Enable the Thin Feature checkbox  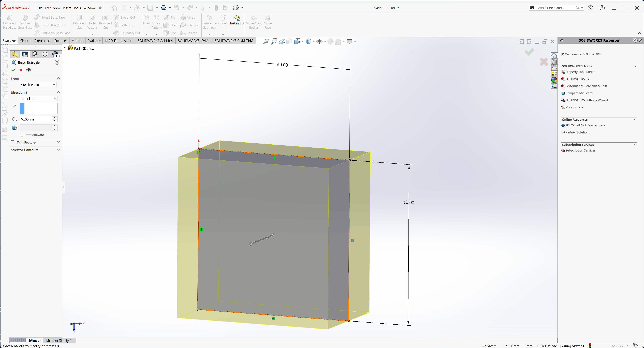[x=12, y=142]
